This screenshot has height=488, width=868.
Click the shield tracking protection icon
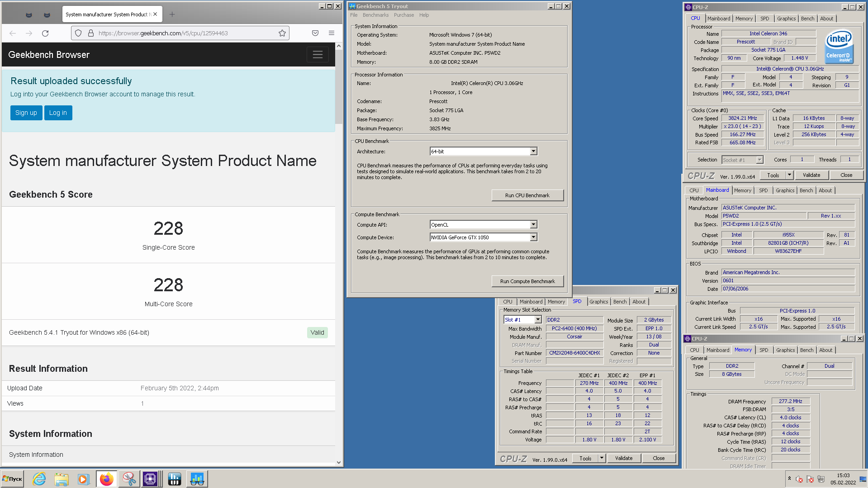pos(78,33)
